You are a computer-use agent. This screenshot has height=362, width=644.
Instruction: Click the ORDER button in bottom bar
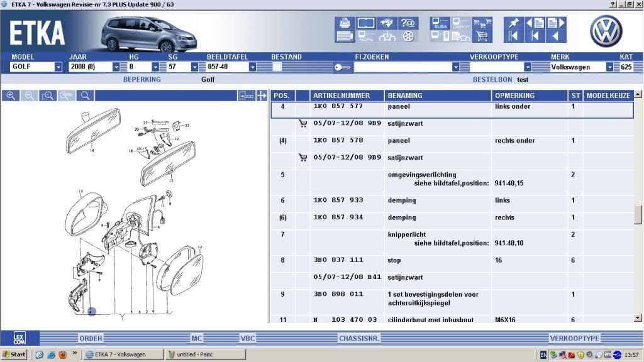click(91, 338)
